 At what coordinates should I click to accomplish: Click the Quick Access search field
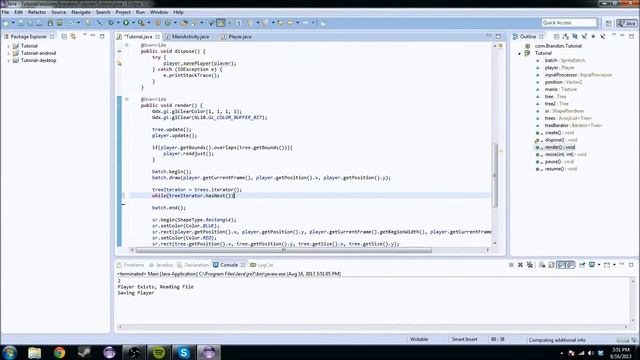coord(569,23)
